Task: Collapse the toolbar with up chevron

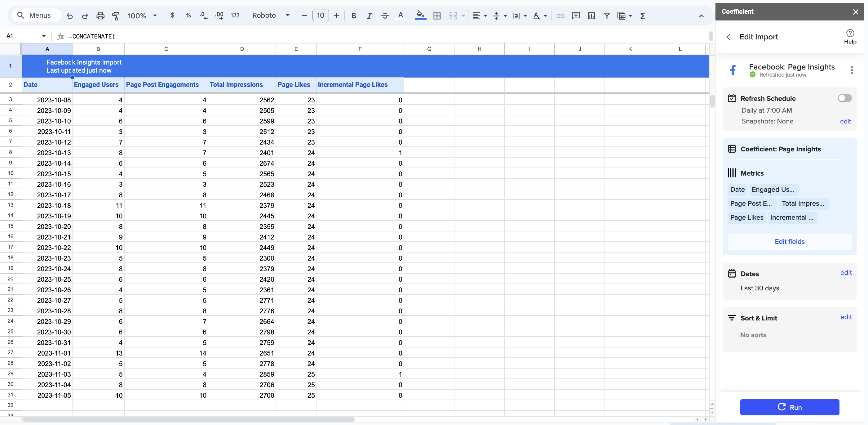Action: [701, 16]
